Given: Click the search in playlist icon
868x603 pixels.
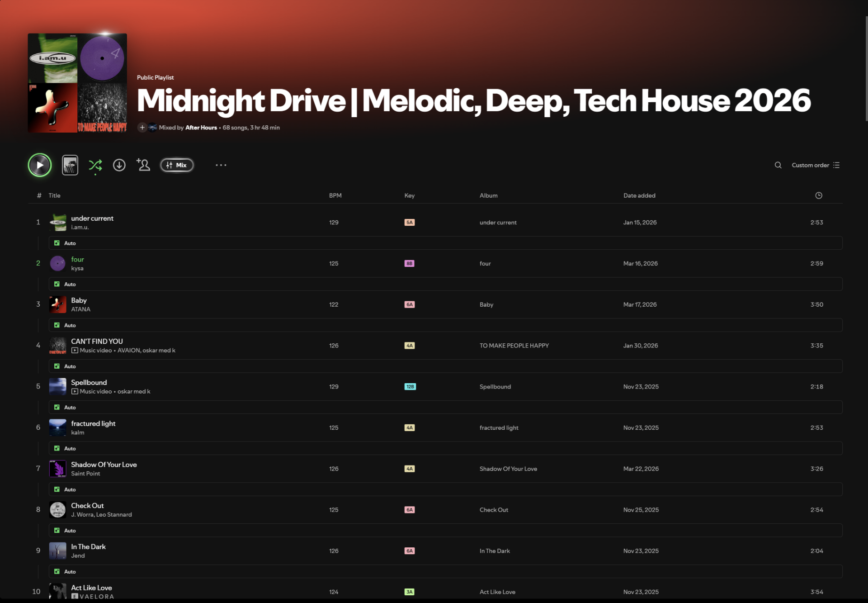Looking at the screenshot, I should click(x=778, y=165).
